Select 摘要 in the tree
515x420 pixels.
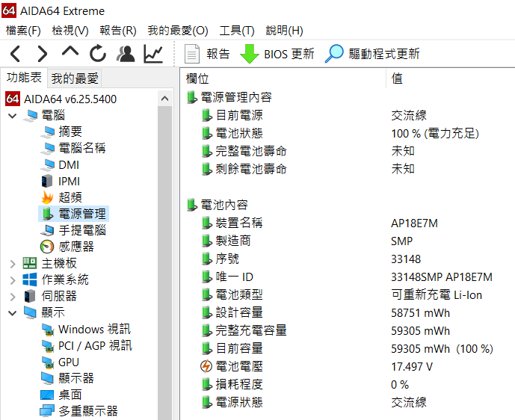pyautogui.click(x=70, y=132)
